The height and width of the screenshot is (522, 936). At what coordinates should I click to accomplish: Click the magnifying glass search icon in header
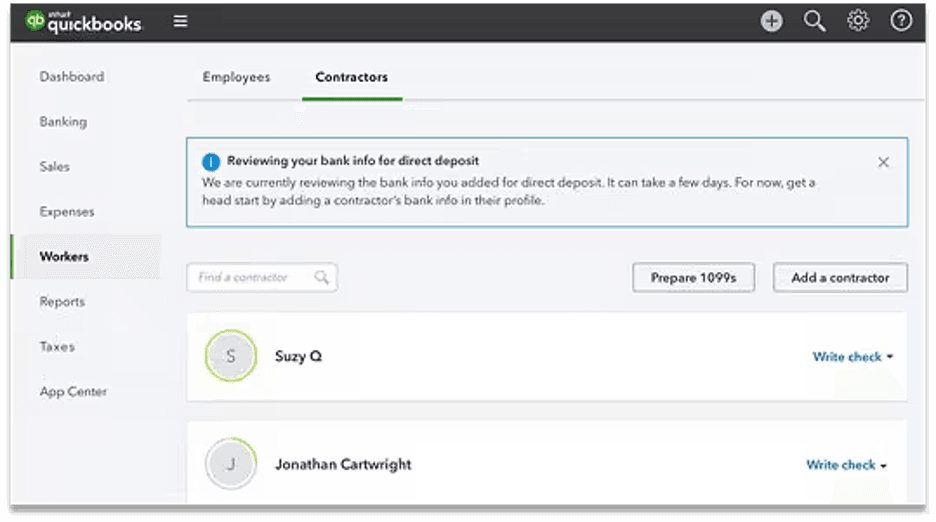[x=814, y=21]
